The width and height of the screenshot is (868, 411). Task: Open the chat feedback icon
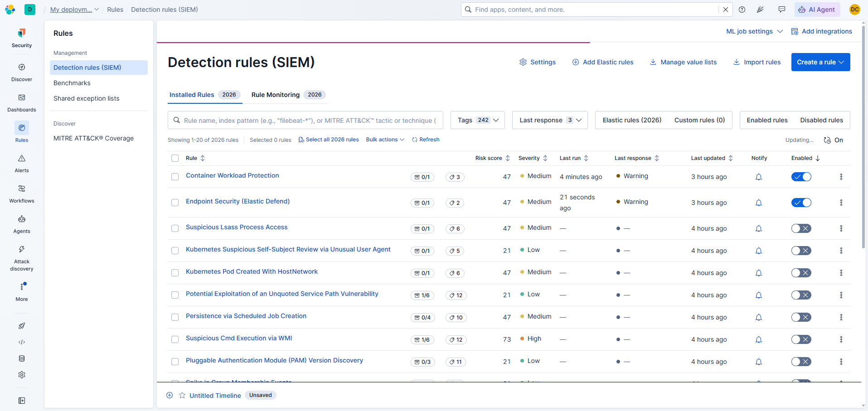782,10
